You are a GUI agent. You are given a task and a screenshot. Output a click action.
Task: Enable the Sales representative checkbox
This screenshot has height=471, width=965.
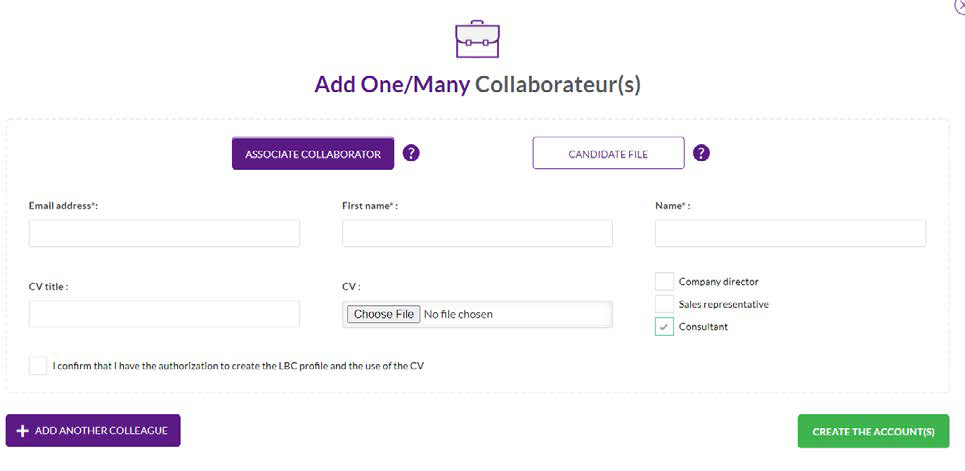pyautogui.click(x=664, y=304)
